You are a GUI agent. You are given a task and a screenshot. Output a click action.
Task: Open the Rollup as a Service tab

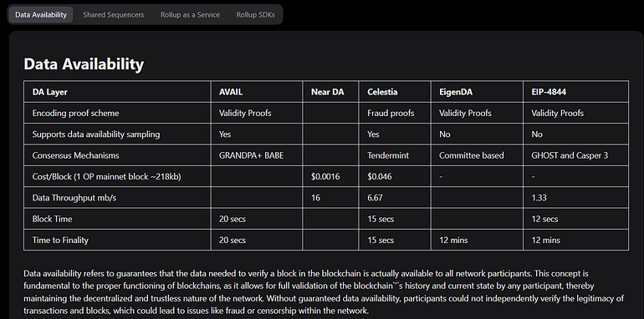click(190, 15)
